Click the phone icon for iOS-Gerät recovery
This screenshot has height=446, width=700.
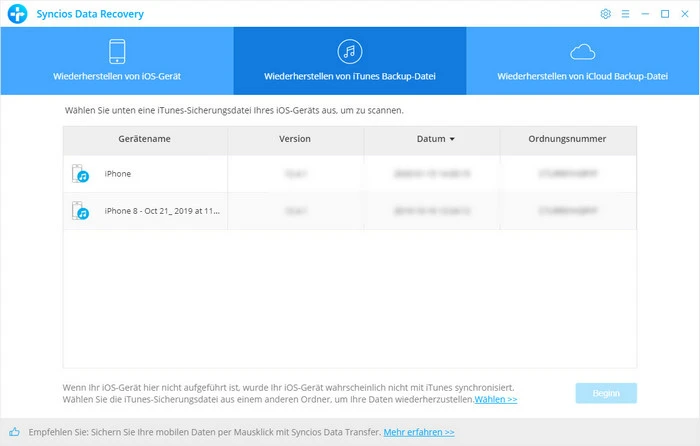click(x=116, y=52)
